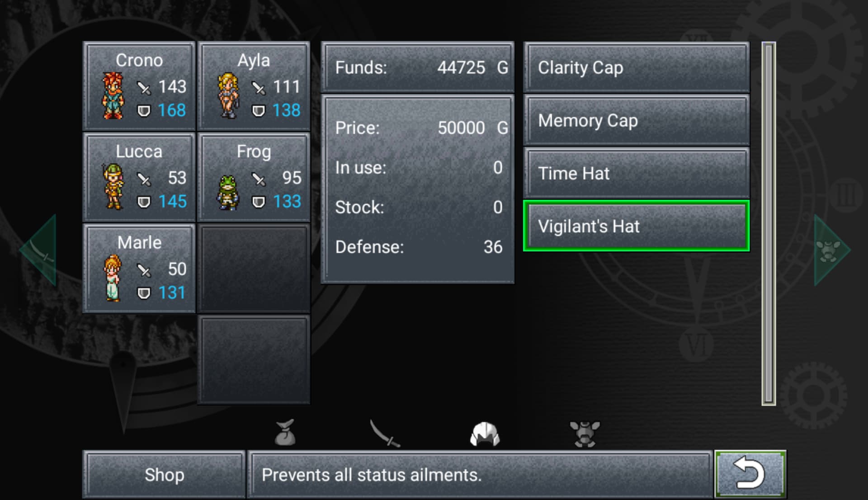
Task: Tap the Shop label button
Action: pos(164,475)
